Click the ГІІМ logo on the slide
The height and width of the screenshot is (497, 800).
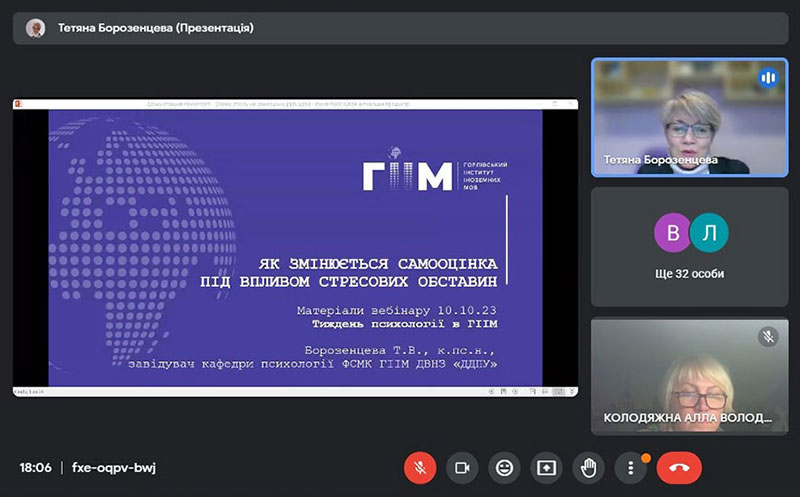coord(435,171)
